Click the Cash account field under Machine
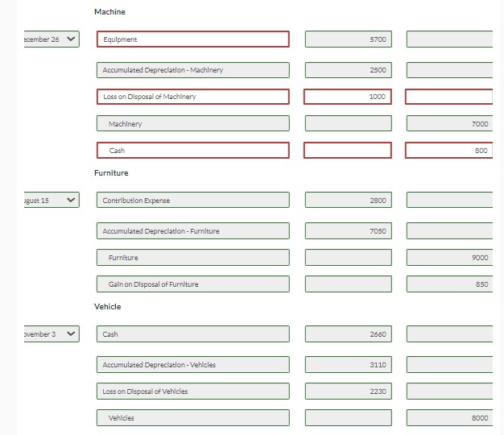The height and width of the screenshot is (435, 504). 193,150
